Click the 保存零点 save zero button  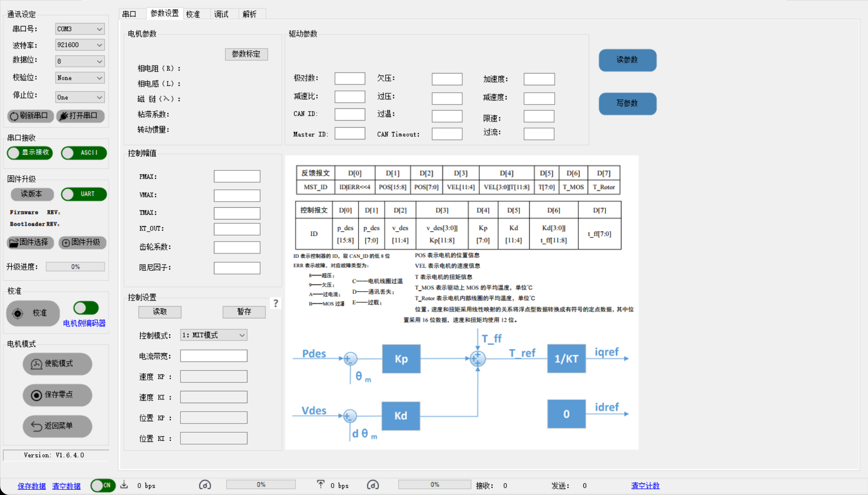click(x=57, y=395)
